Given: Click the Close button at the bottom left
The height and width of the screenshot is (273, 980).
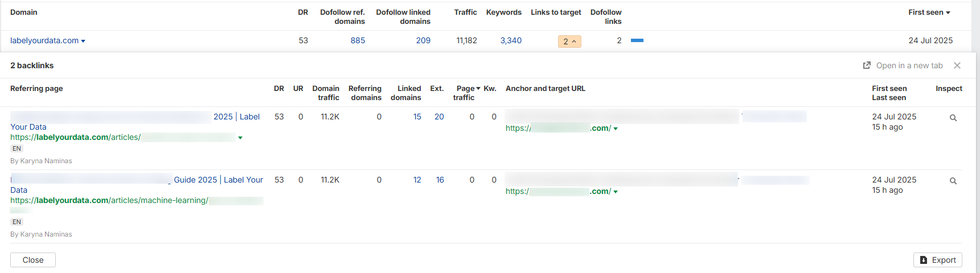Looking at the screenshot, I should tap(33, 260).
